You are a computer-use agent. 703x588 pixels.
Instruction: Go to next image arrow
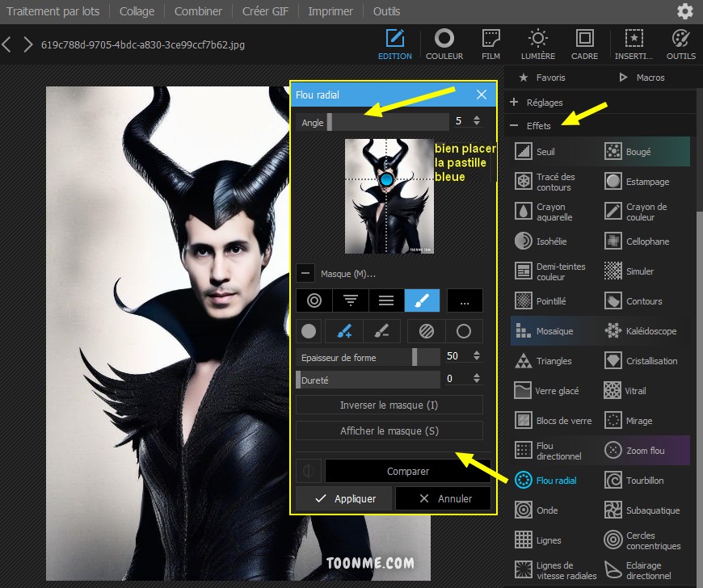(x=27, y=44)
